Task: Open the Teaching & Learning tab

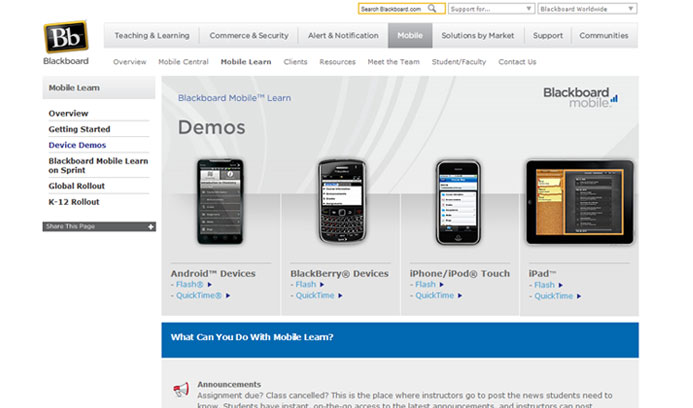Action: [x=151, y=35]
